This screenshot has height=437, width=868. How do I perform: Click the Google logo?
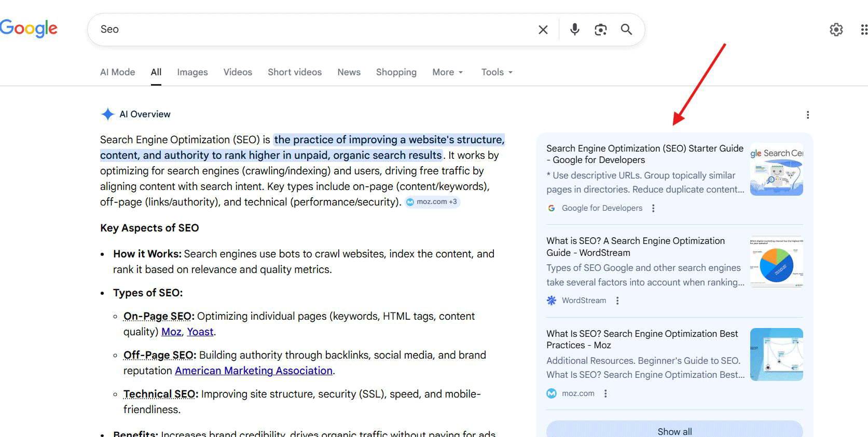(29, 29)
